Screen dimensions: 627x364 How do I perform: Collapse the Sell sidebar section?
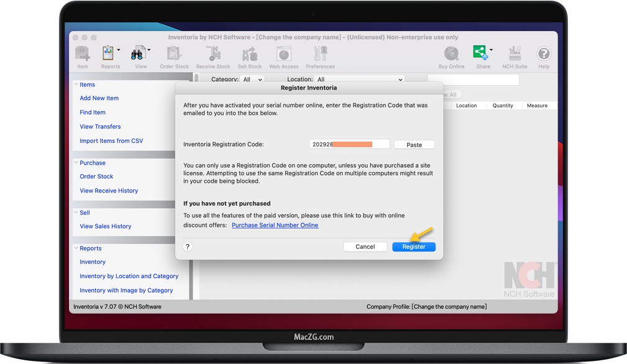(76, 212)
